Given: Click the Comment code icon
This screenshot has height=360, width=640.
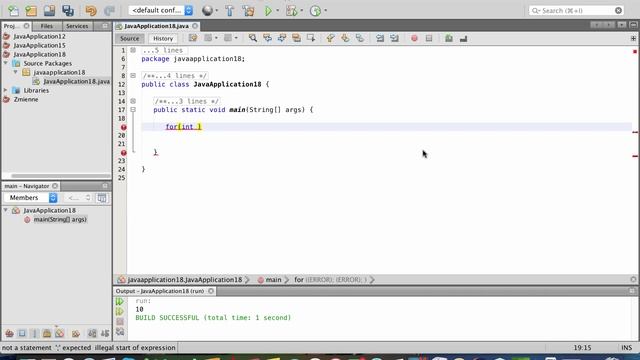Looking at the screenshot, I should pos(449,38).
